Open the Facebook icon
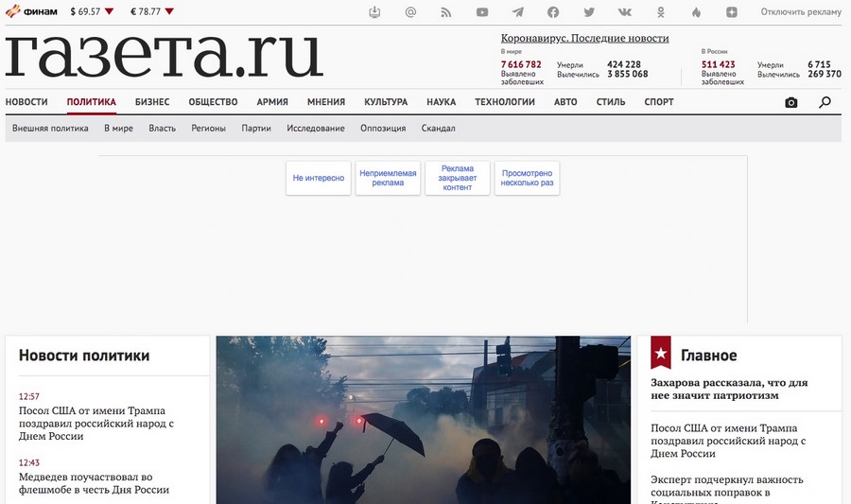The width and height of the screenshot is (851, 504). tap(553, 12)
